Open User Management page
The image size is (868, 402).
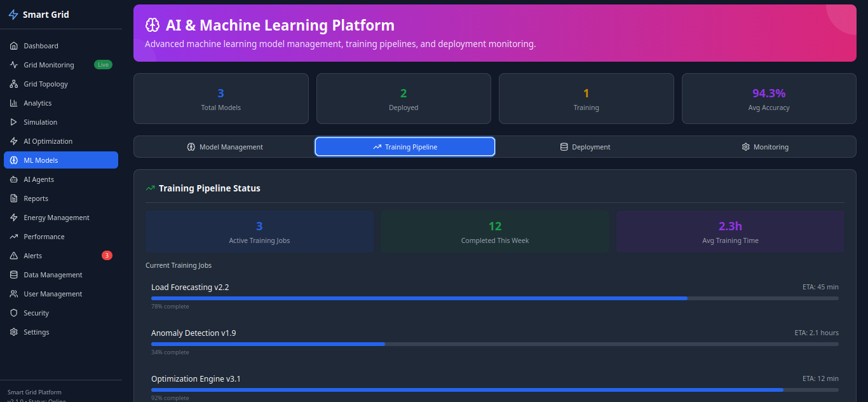click(61, 294)
